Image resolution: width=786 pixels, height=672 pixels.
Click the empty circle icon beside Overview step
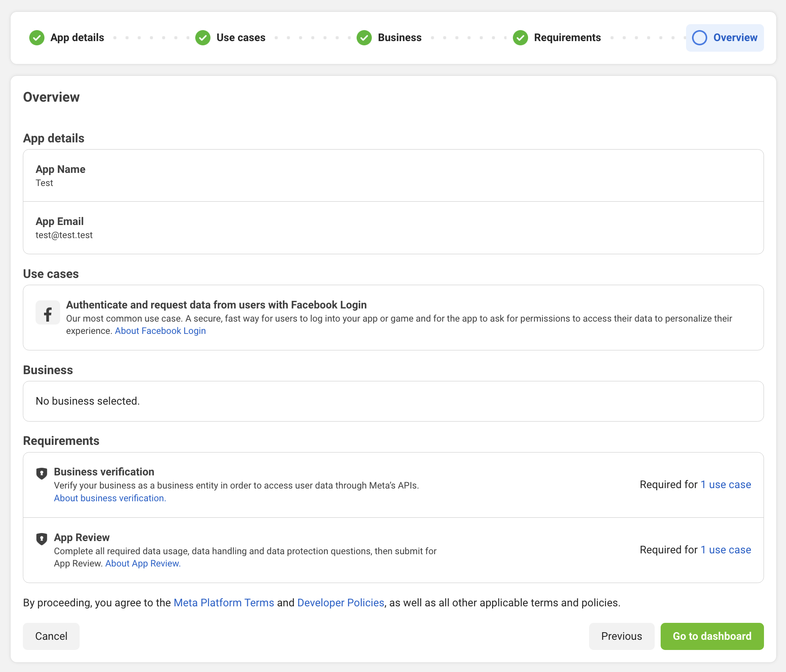click(700, 38)
